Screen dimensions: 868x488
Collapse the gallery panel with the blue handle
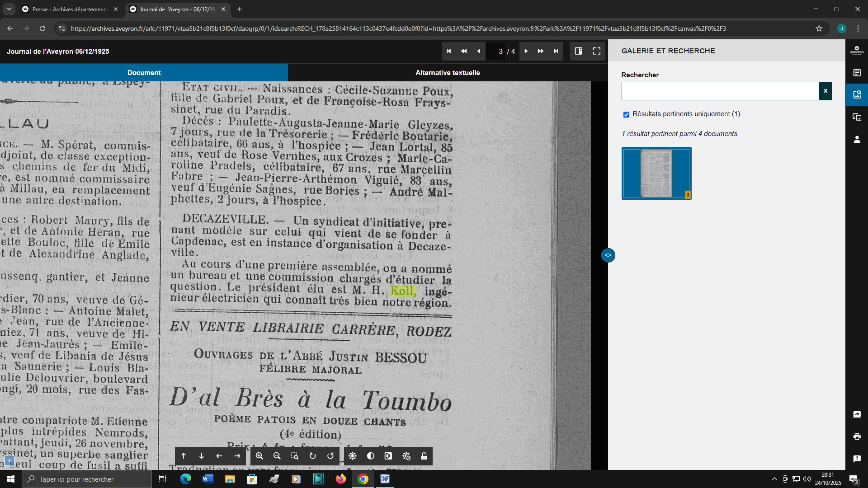(x=608, y=255)
